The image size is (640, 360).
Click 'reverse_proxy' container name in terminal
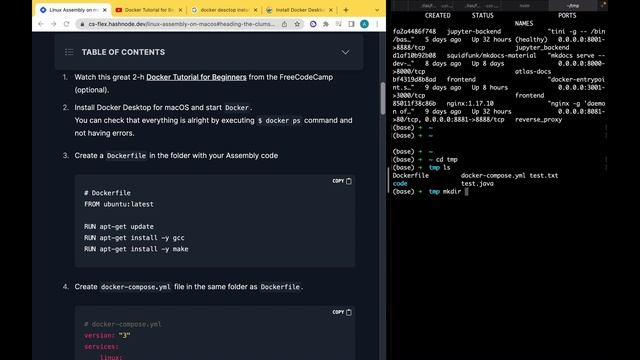tap(538, 120)
